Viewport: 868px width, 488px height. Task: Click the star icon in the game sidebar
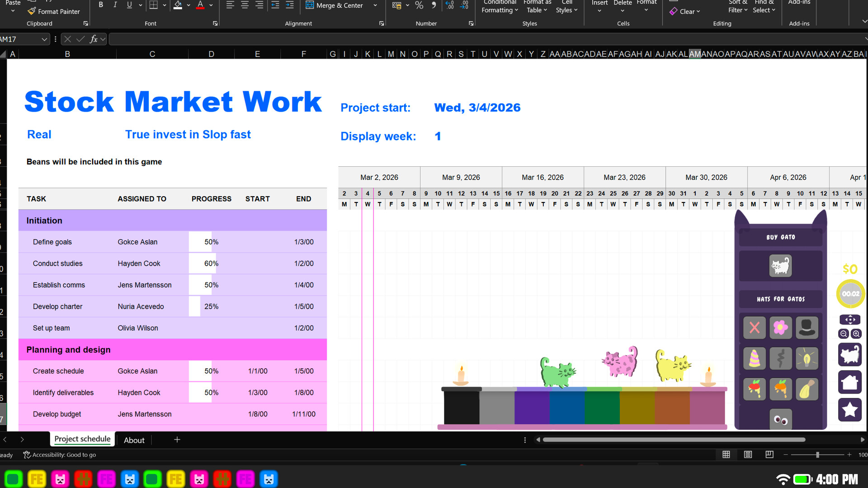click(x=849, y=410)
